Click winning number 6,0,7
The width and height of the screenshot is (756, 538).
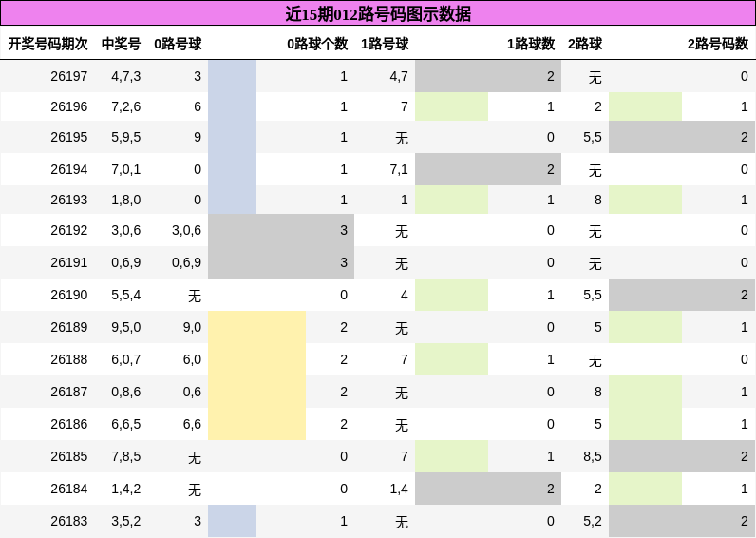[125, 359]
